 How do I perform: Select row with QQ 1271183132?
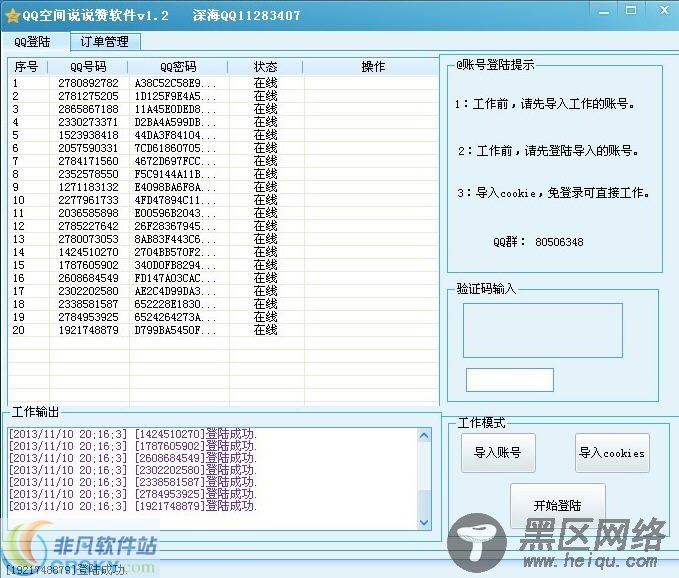pos(223,187)
